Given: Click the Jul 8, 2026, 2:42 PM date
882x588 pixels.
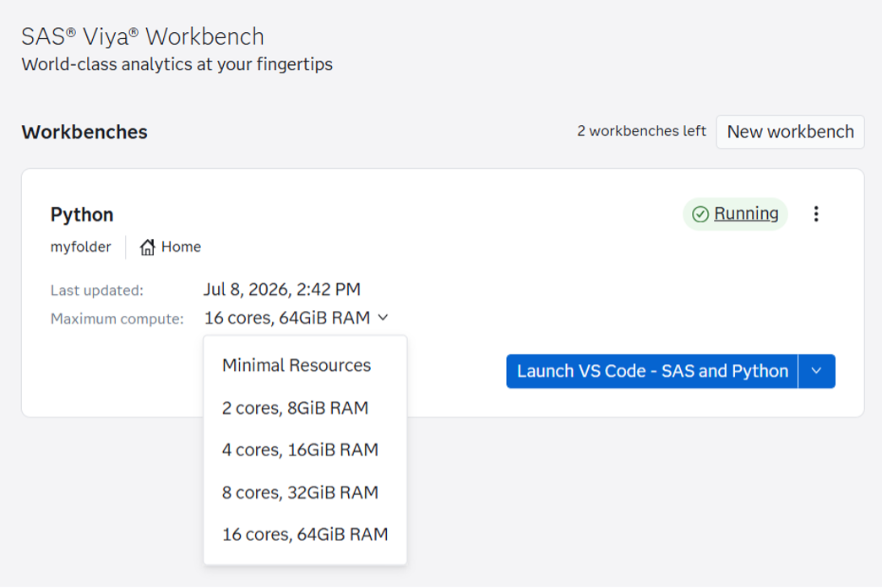Looking at the screenshot, I should [282, 289].
